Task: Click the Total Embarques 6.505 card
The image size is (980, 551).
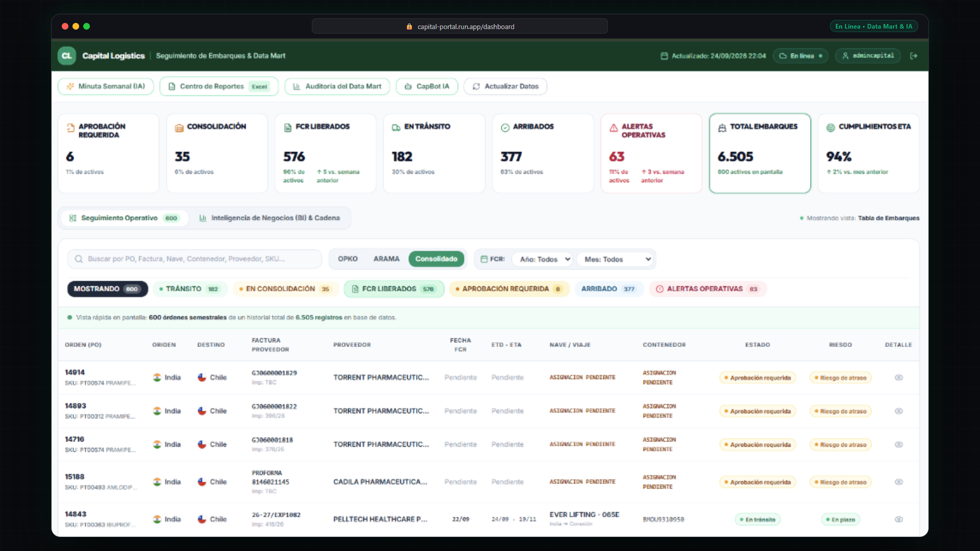Action: [x=760, y=154]
